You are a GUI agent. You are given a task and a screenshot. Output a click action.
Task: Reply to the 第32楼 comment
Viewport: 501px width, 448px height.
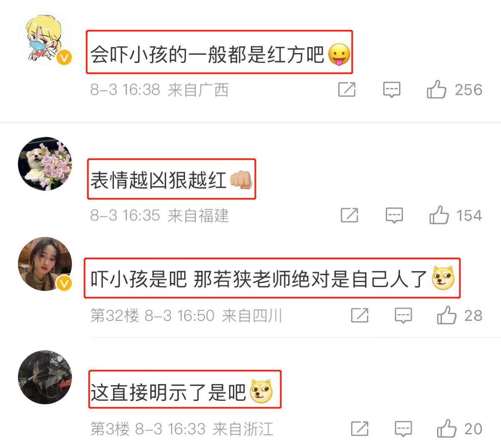point(403,316)
